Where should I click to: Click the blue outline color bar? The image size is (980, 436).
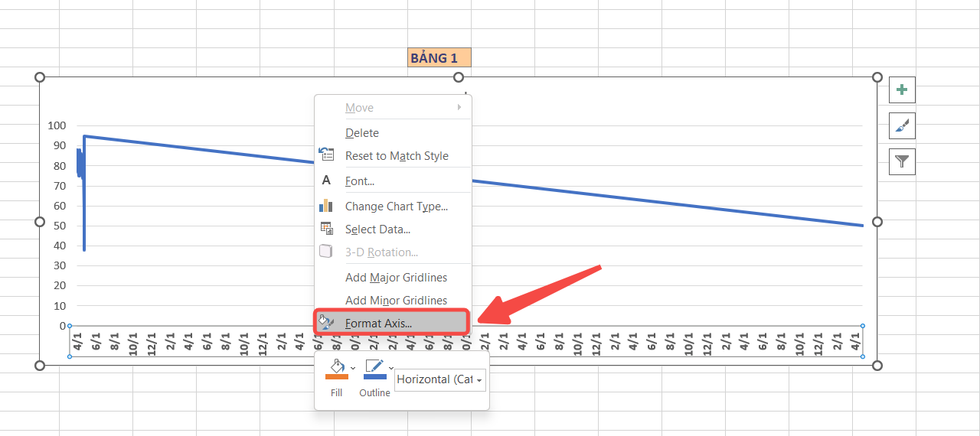click(374, 376)
